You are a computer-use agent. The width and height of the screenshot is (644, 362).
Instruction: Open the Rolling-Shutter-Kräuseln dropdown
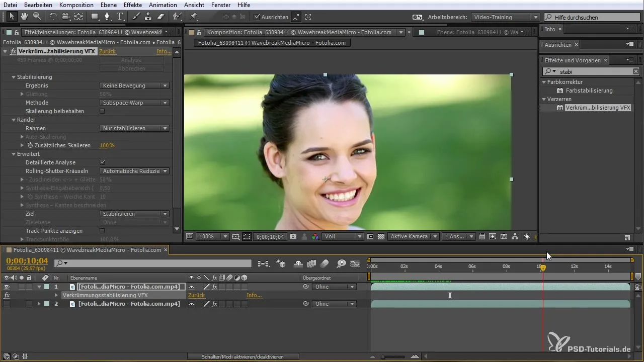click(x=134, y=171)
